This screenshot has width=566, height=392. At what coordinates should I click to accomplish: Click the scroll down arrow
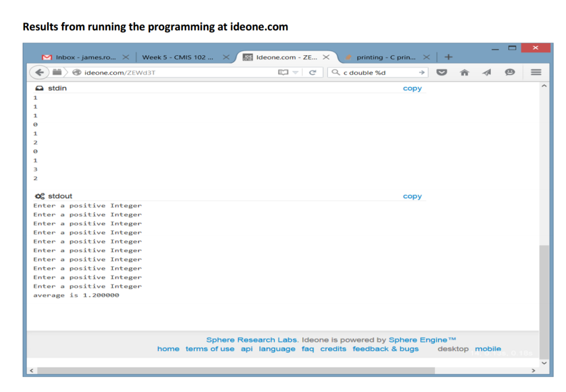coord(544,363)
